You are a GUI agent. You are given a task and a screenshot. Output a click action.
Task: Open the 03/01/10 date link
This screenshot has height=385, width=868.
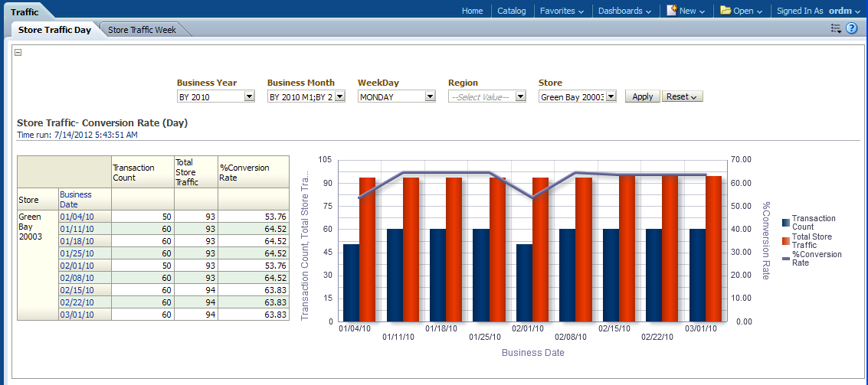(77, 315)
